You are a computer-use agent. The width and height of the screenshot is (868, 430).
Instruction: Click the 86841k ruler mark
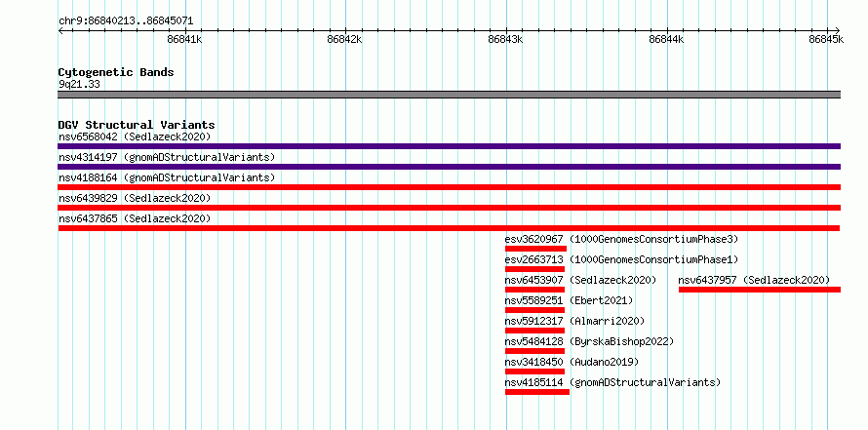[x=185, y=39]
